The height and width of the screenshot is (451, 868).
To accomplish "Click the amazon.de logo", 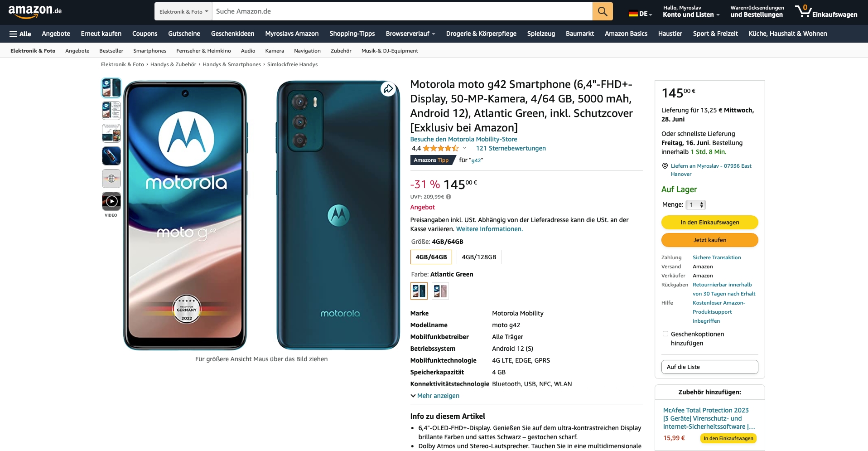I will [x=35, y=11].
